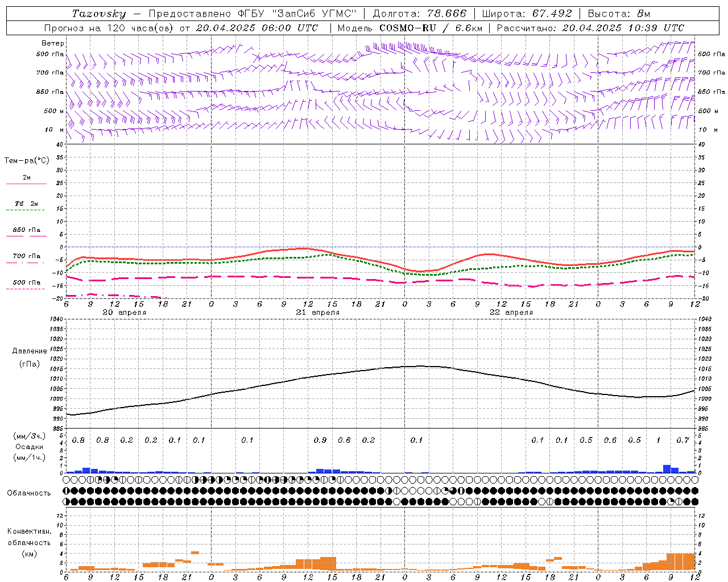Click the "0.9" three-hour precipitation value
This screenshot has height=582, width=728.
coord(320,440)
